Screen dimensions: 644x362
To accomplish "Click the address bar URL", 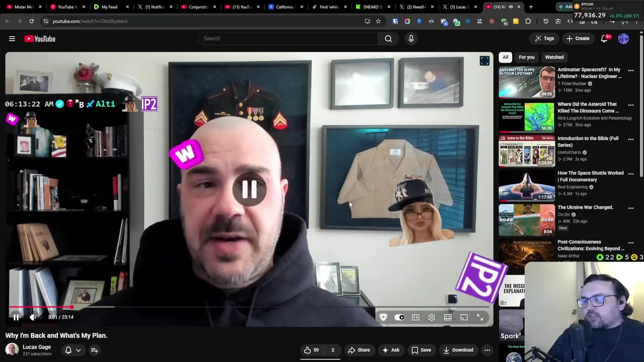I will [90, 21].
